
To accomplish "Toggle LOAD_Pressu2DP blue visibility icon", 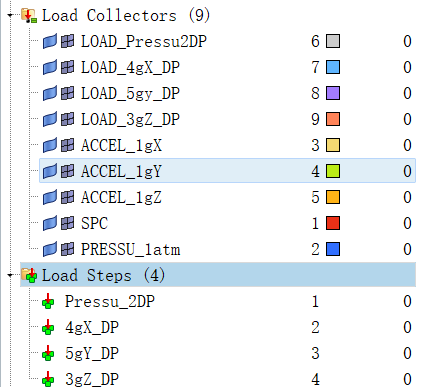I will [x=50, y=41].
